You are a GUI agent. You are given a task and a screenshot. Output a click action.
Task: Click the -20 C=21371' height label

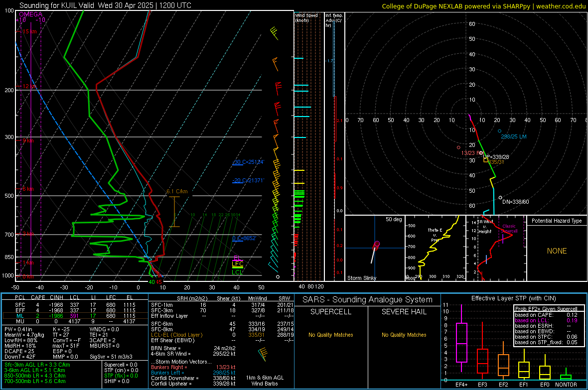[248, 180]
